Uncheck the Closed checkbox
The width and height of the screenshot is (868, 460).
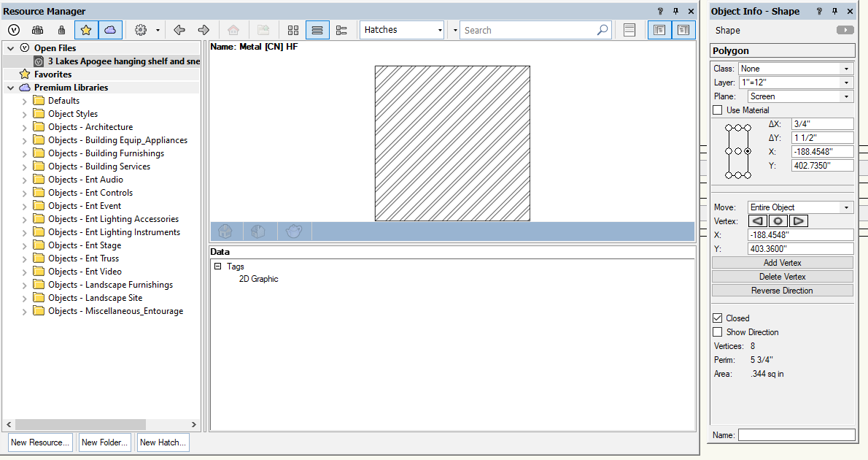pyautogui.click(x=718, y=318)
